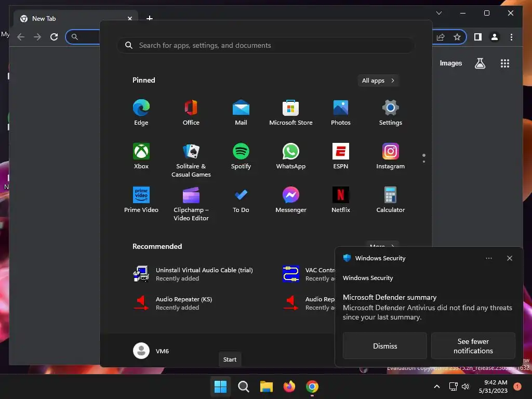This screenshot has width=532, height=399.
Task: Open Chrome Labs flask icon
Action: tap(480, 63)
